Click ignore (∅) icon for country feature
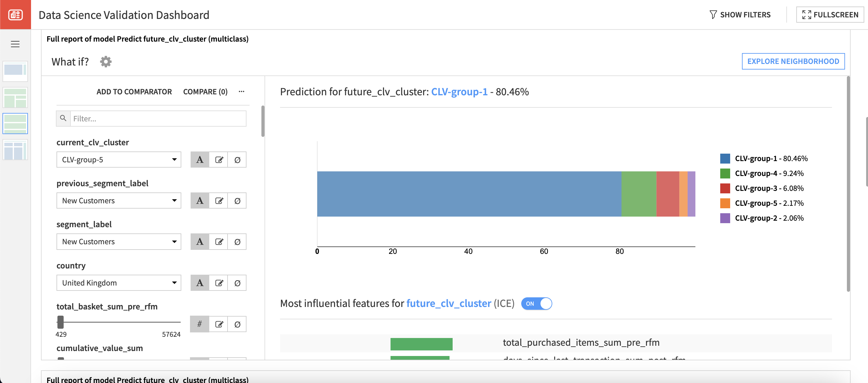Image resolution: width=868 pixels, height=383 pixels. click(237, 283)
